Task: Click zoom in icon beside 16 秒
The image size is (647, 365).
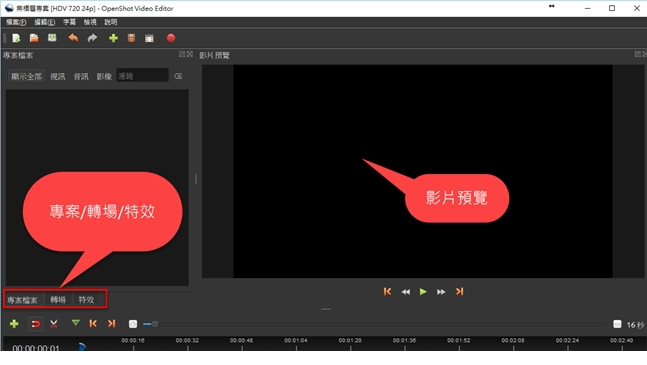Action: [x=617, y=324]
